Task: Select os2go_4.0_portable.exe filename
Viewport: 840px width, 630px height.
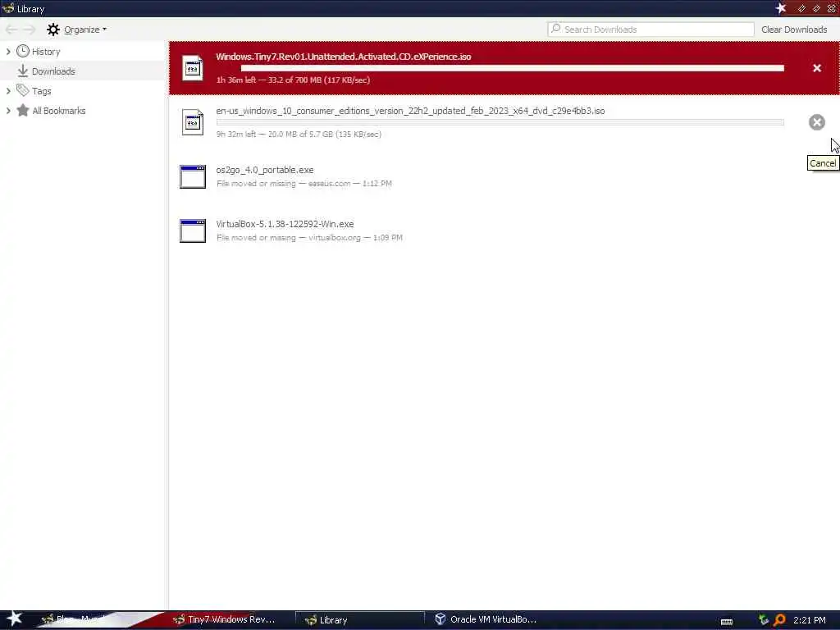Action: tap(265, 170)
